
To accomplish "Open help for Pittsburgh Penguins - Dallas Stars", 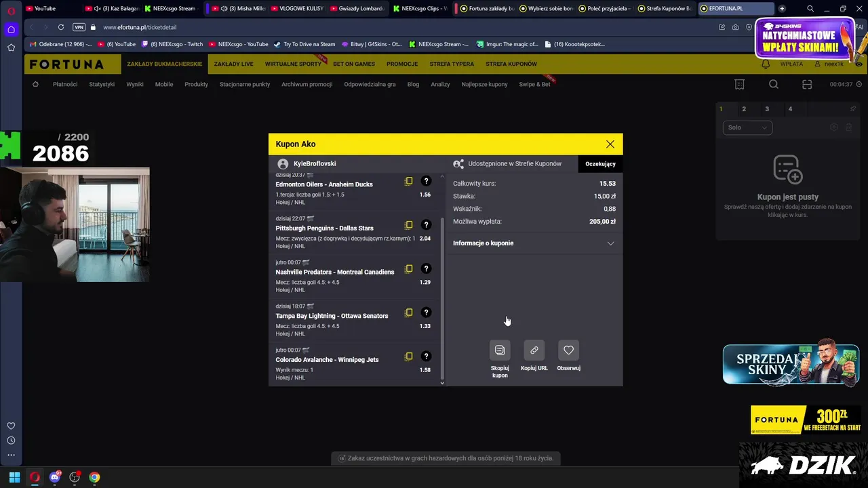I will (426, 225).
